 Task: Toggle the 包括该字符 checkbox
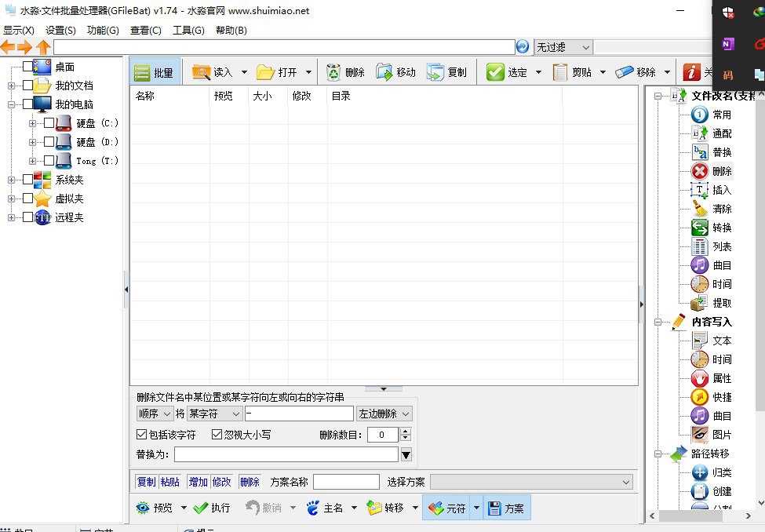[141, 435]
